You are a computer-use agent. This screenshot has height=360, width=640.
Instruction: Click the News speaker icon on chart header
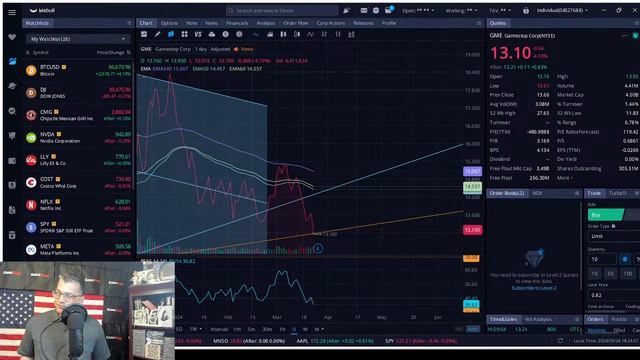(236, 49)
